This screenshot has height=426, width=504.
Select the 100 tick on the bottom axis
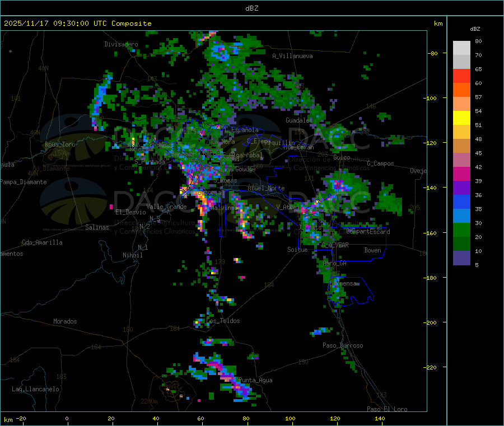pyautogui.click(x=290, y=418)
